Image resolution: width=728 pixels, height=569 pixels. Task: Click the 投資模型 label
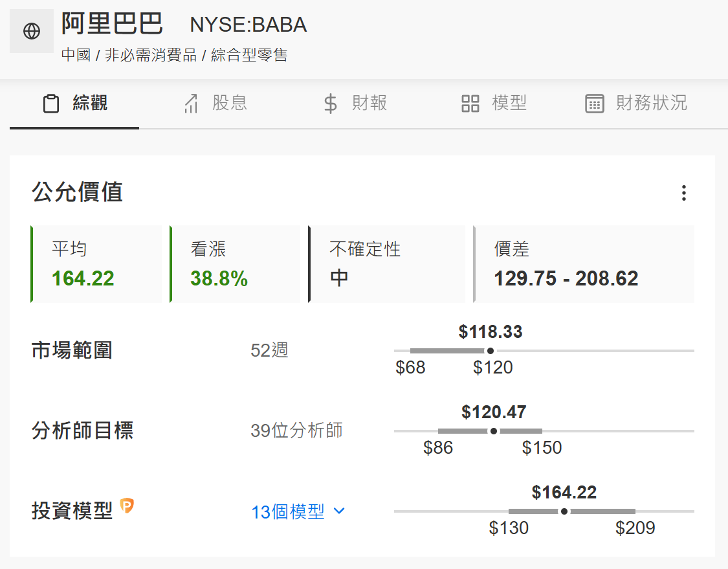(x=72, y=511)
